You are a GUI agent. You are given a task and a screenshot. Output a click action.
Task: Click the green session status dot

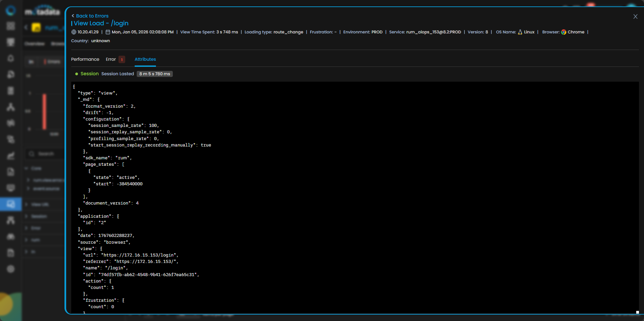click(x=77, y=74)
